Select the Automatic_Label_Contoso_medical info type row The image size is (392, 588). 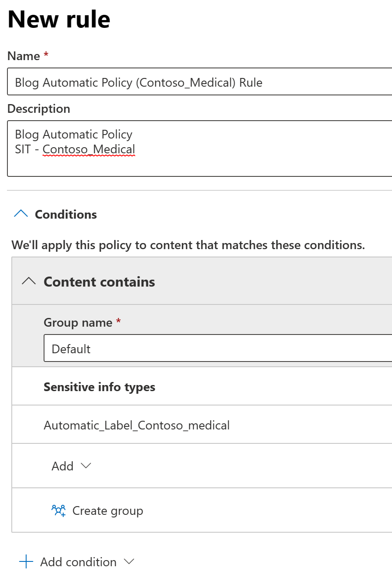click(x=202, y=425)
